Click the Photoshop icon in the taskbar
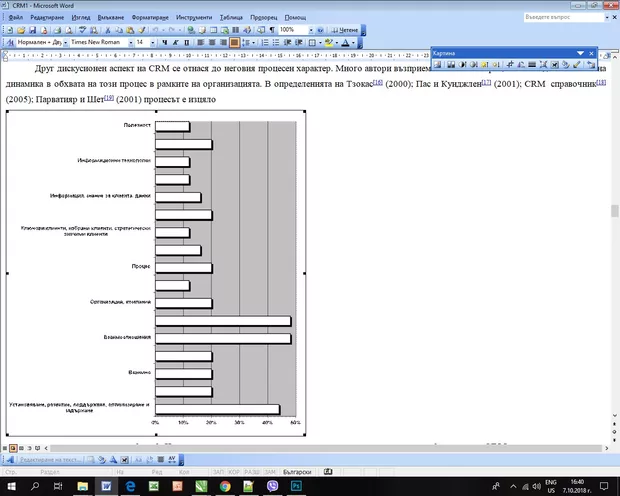The width and height of the screenshot is (620, 496). [x=297, y=485]
